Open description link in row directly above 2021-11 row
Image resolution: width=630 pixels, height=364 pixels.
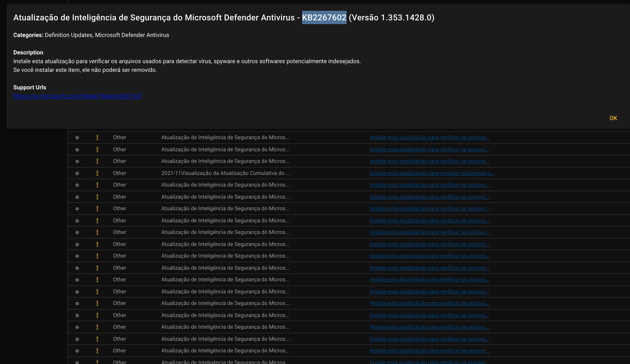click(429, 161)
